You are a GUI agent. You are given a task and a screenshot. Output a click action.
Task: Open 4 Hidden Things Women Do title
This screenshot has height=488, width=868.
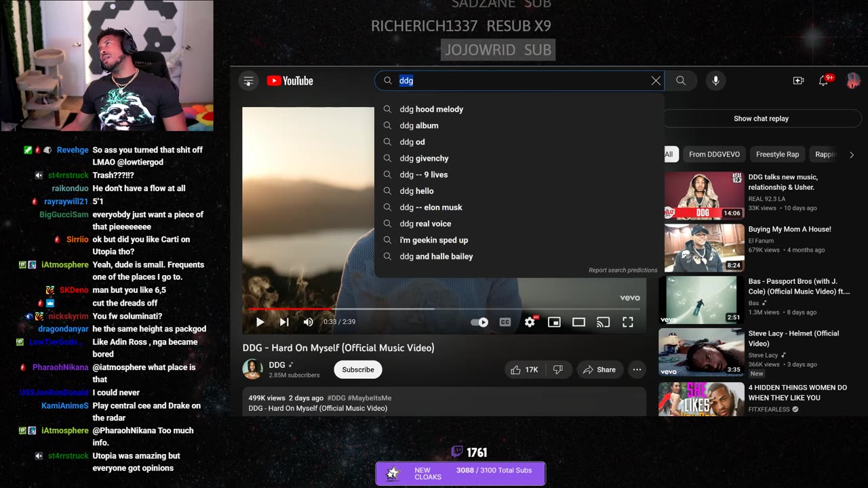797,392
